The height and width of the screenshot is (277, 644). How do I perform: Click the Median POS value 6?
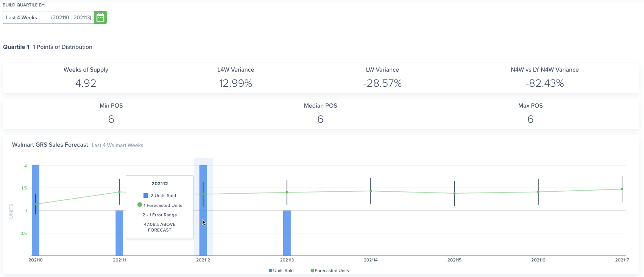coord(320,119)
